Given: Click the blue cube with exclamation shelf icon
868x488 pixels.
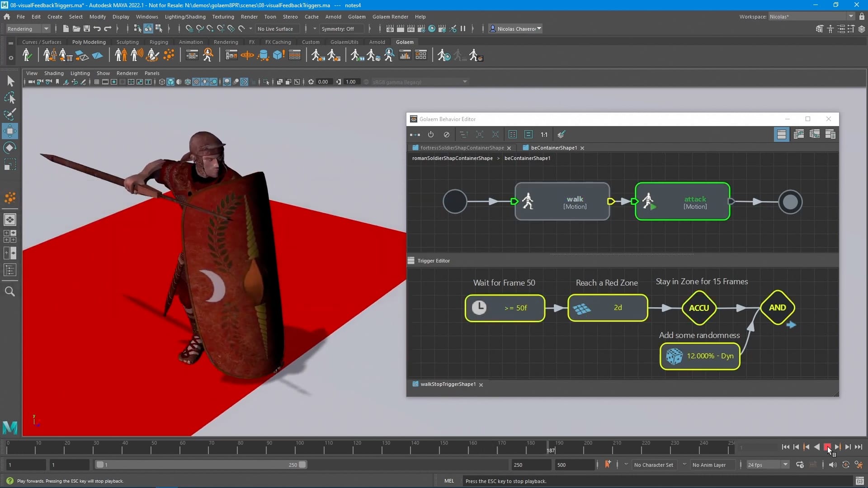Looking at the screenshot, I should point(278,56).
